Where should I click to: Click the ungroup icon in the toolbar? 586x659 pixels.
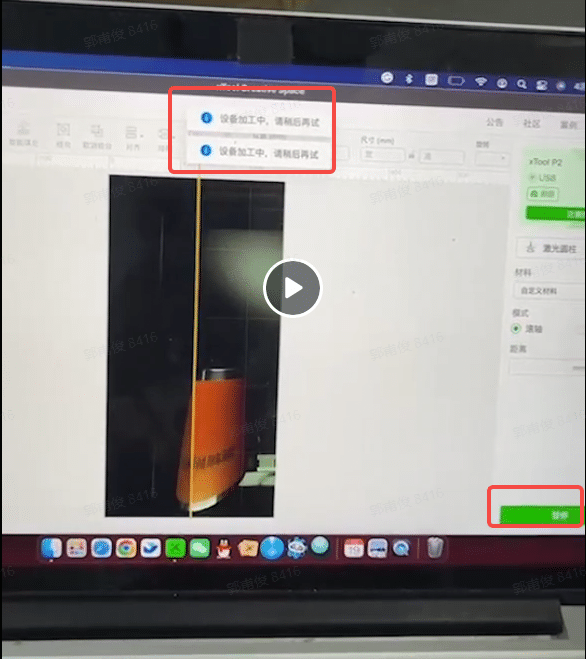coord(97,136)
